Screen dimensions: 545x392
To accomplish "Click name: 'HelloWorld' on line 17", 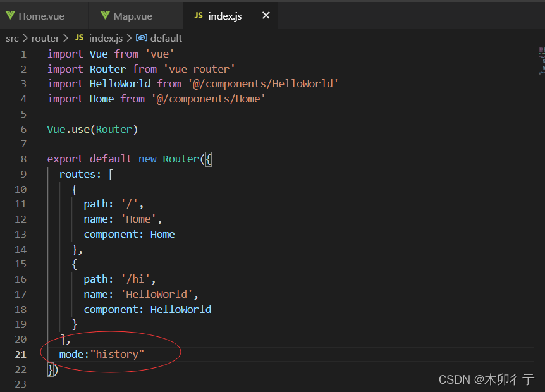I will tap(141, 295).
